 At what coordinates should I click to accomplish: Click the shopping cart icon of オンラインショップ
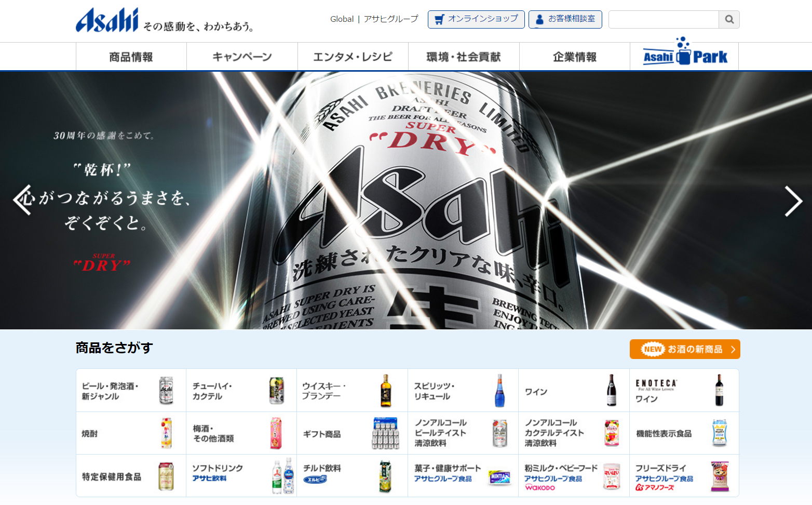(x=439, y=19)
